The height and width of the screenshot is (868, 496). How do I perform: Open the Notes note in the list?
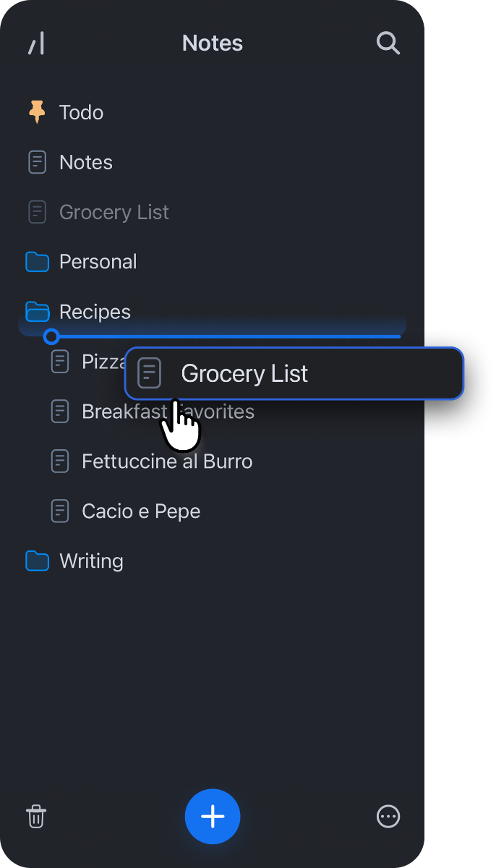pyautogui.click(x=86, y=162)
